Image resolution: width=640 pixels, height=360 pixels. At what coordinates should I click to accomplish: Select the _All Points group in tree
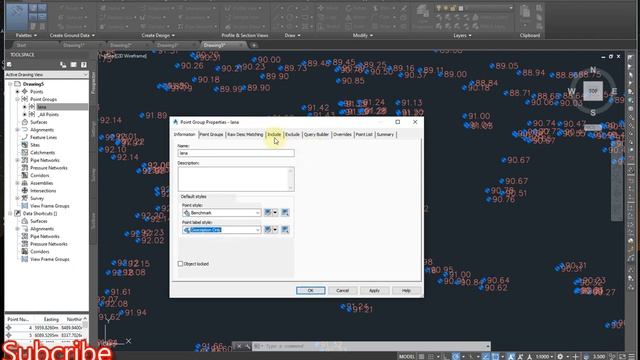[49, 115]
